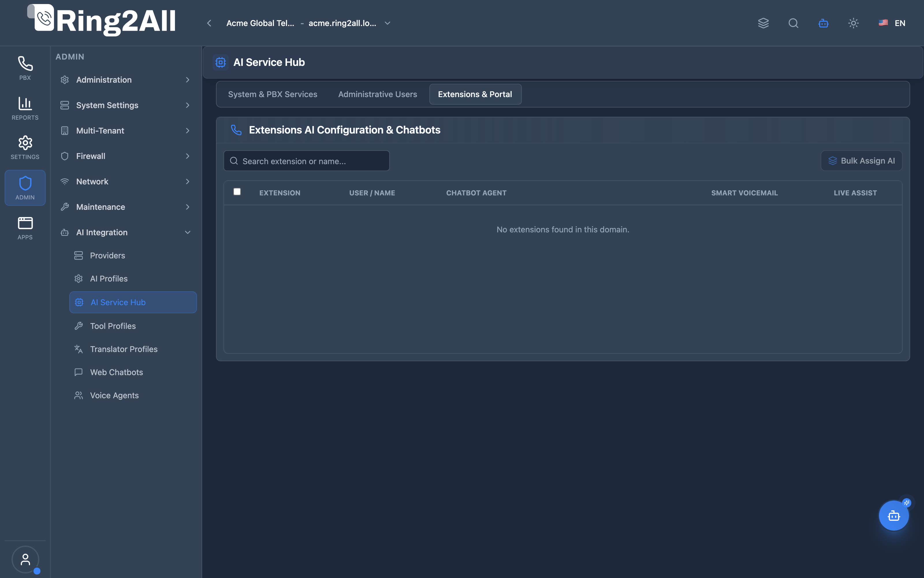Expand the Administration menu
Image resolution: width=924 pixels, height=578 pixels.
click(x=126, y=80)
